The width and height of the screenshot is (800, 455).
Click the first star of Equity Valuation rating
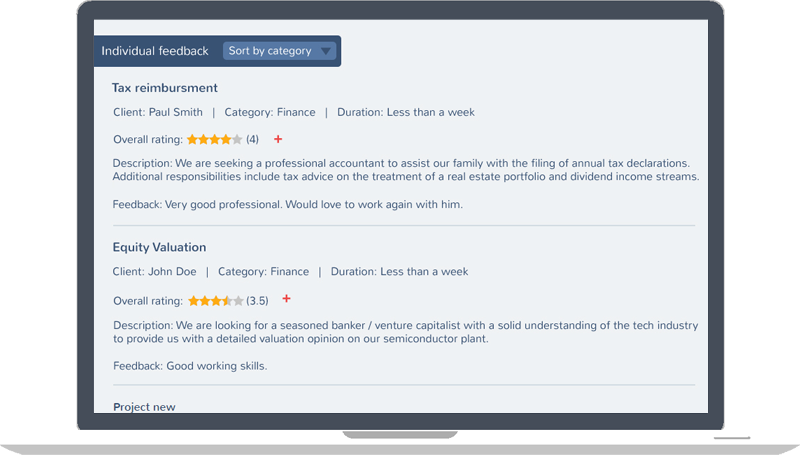[192, 300]
